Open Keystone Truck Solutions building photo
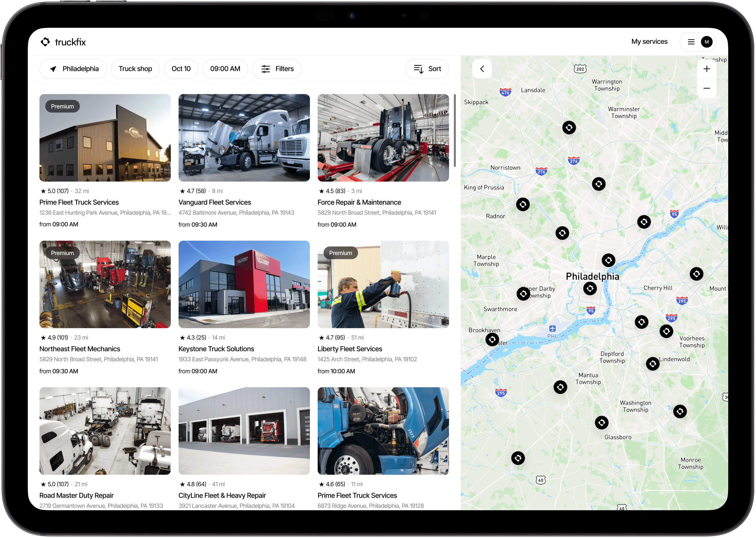 click(x=244, y=284)
